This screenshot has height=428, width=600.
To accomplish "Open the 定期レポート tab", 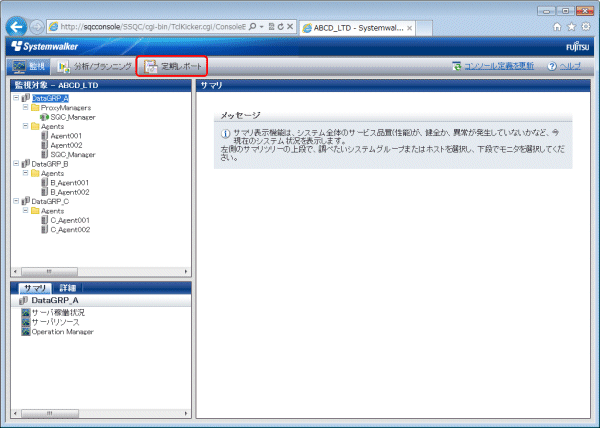I will click(172, 67).
